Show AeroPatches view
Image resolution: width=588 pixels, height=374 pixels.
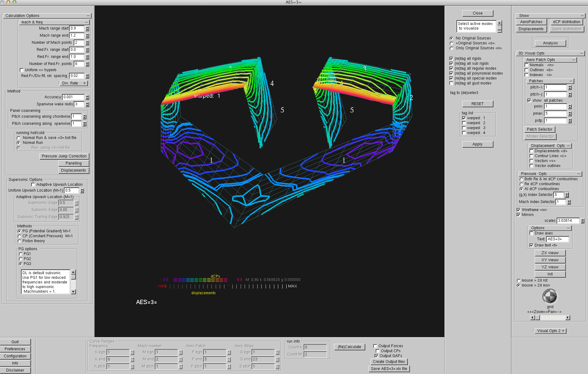pyautogui.click(x=531, y=22)
